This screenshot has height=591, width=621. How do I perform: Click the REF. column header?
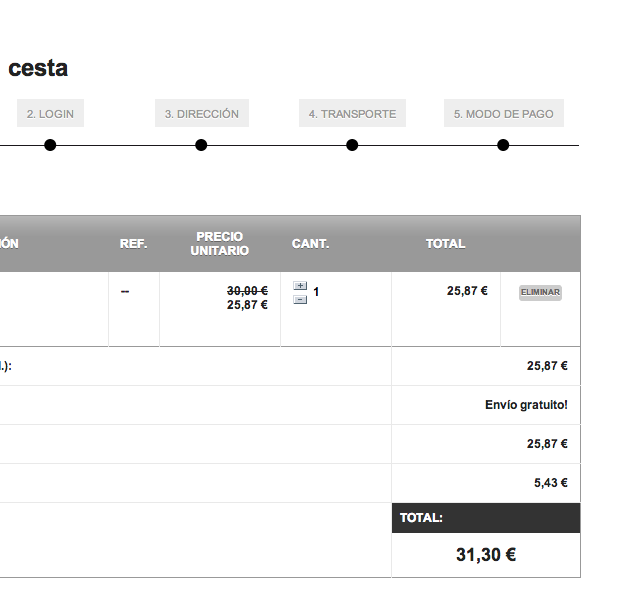coord(133,244)
